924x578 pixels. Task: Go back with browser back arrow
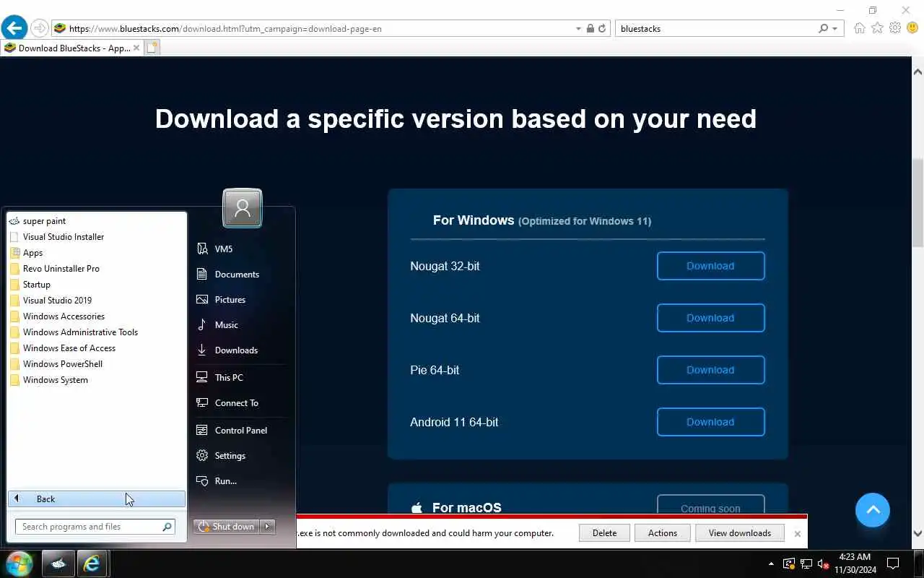pyautogui.click(x=14, y=28)
